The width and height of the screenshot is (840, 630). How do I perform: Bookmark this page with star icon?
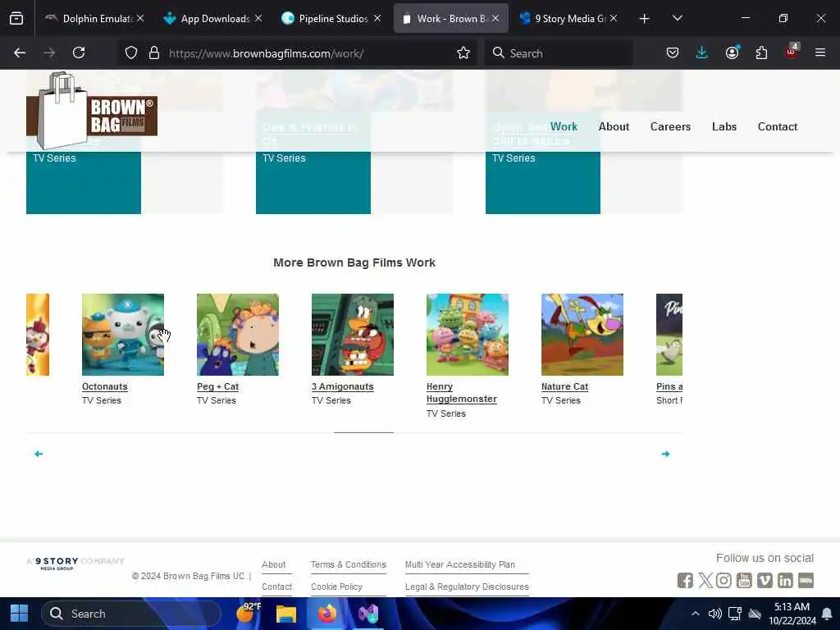(x=463, y=52)
